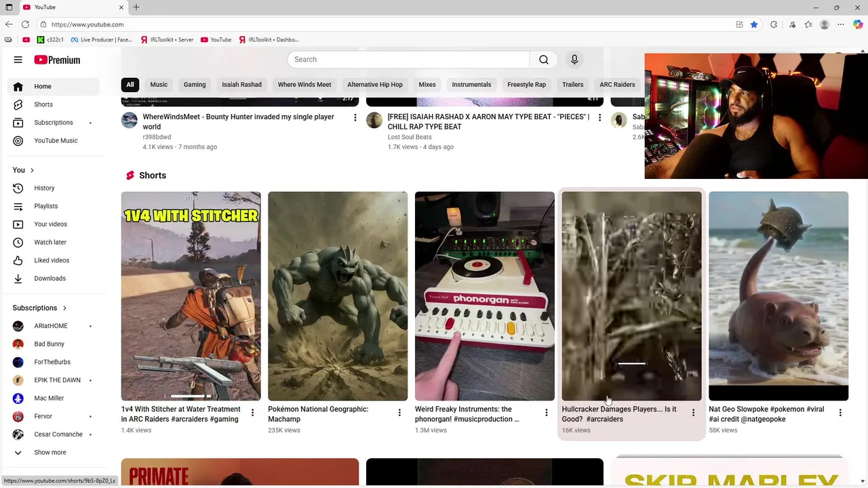Click the bookmark star icon
This screenshot has height=488, width=868.
(754, 24)
